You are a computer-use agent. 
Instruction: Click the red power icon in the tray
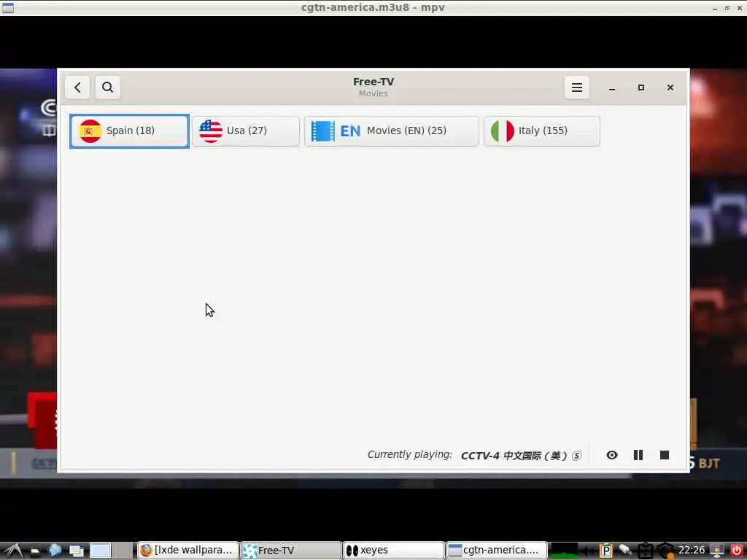point(736,551)
